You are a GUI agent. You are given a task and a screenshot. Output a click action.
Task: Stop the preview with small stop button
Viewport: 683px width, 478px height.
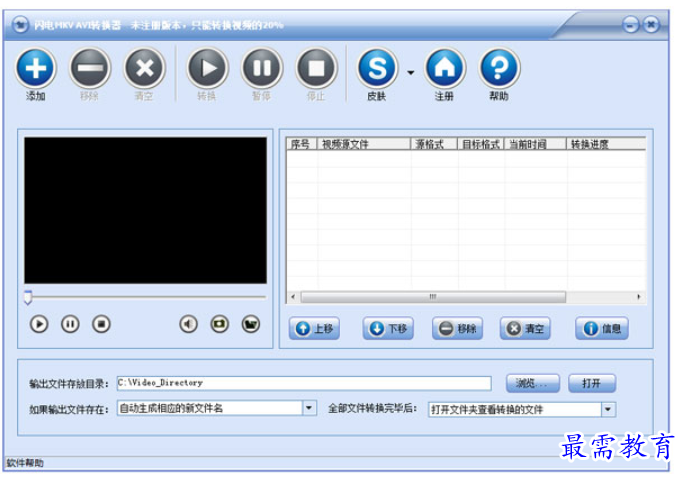point(101,324)
